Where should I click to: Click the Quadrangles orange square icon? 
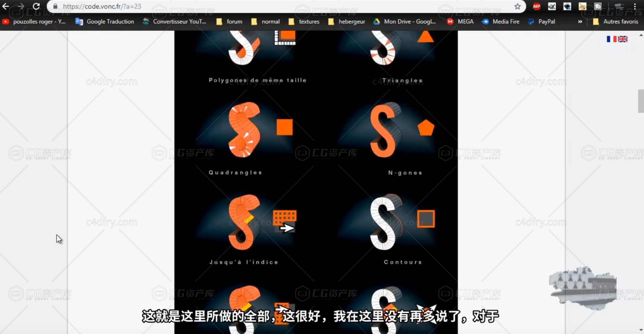click(x=285, y=127)
